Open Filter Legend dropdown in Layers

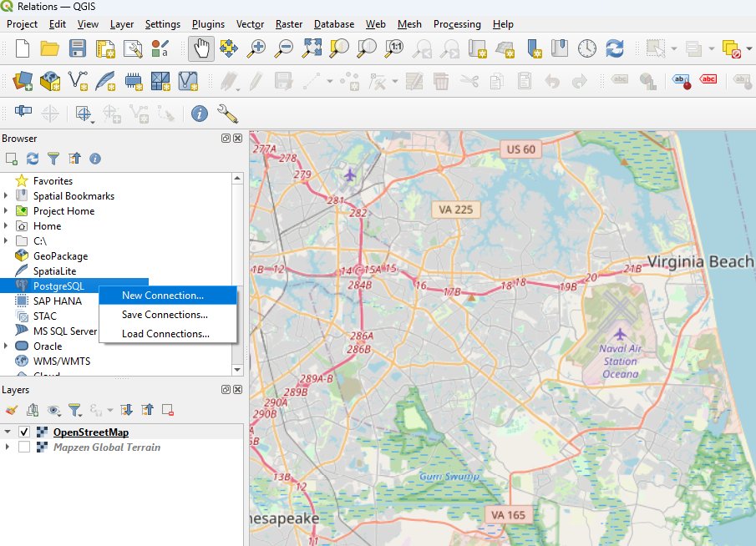(x=75, y=410)
